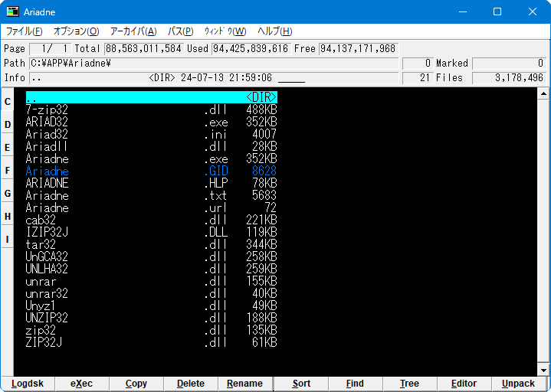Switch to drive D tab
The image size is (551, 392).
coord(8,125)
